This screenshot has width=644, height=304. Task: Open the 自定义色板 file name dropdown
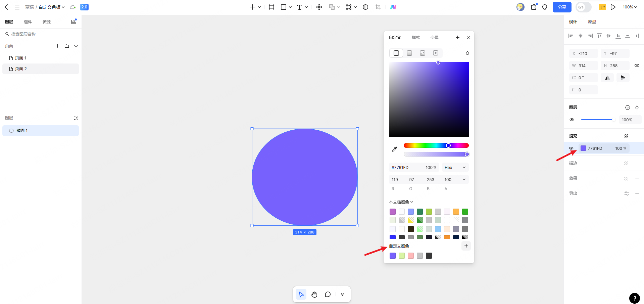[51, 7]
